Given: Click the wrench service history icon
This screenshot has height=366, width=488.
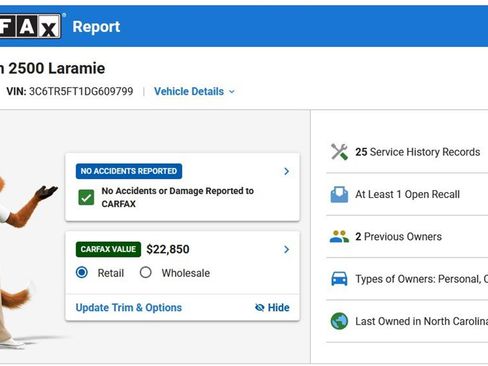Looking at the screenshot, I should click(x=339, y=152).
